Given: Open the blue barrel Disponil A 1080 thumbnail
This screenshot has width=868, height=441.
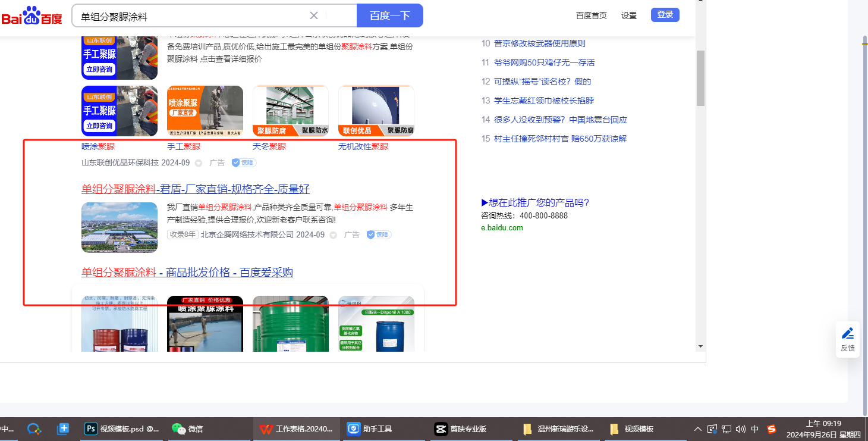Looking at the screenshot, I should coord(376,324).
